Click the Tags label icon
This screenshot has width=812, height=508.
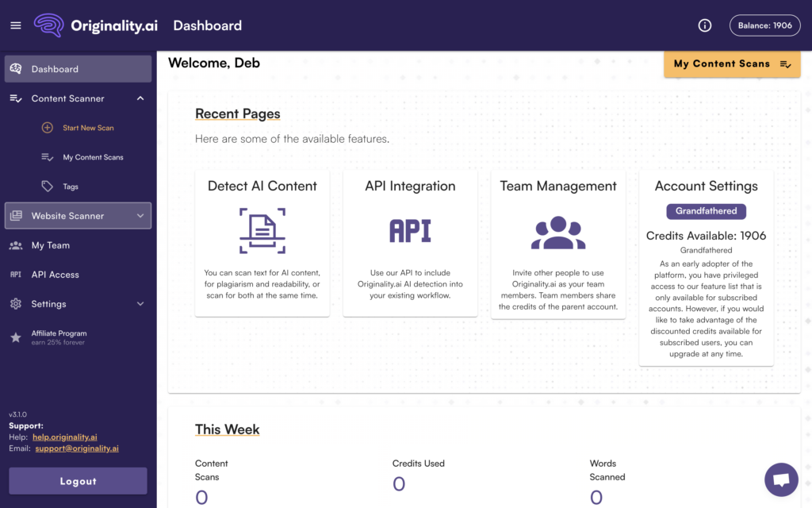(x=48, y=187)
